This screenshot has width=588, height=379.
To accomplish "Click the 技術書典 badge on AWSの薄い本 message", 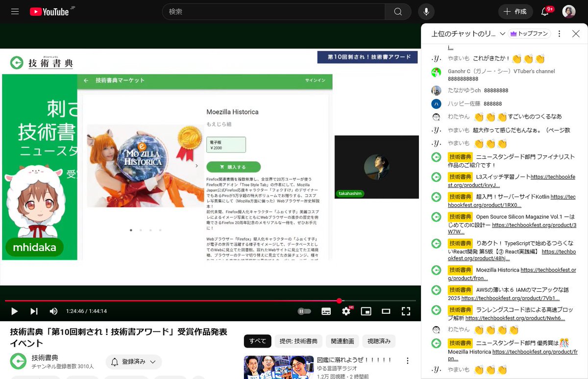I will click(x=460, y=290).
